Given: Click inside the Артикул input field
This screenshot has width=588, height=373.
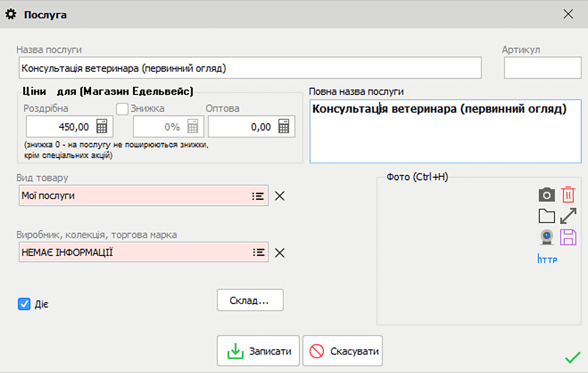Looking at the screenshot, I should pos(542,68).
